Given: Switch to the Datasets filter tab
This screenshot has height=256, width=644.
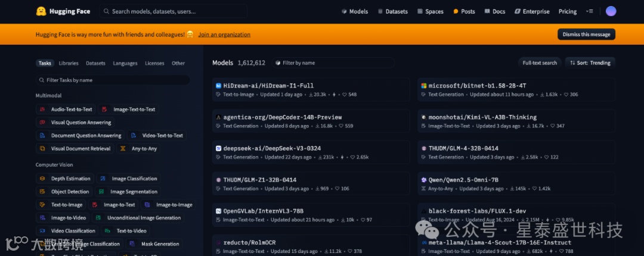Looking at the screenshot, I should [x=95, y=63].
